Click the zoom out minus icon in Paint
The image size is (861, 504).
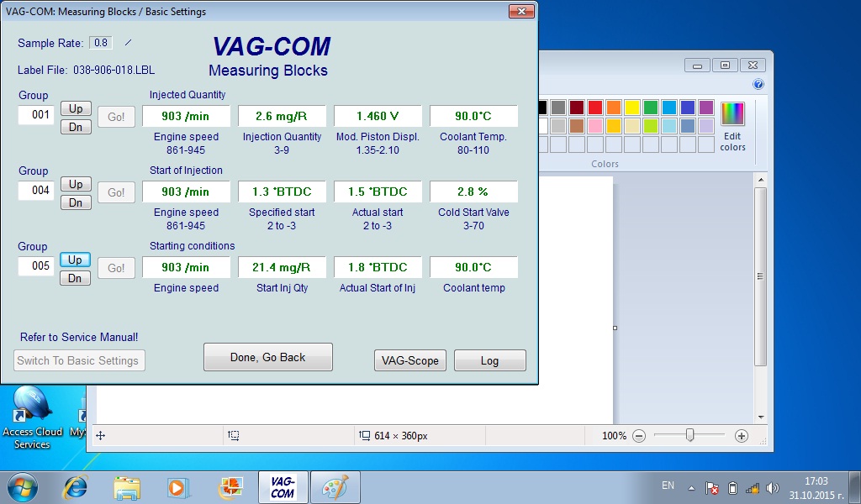639,436
